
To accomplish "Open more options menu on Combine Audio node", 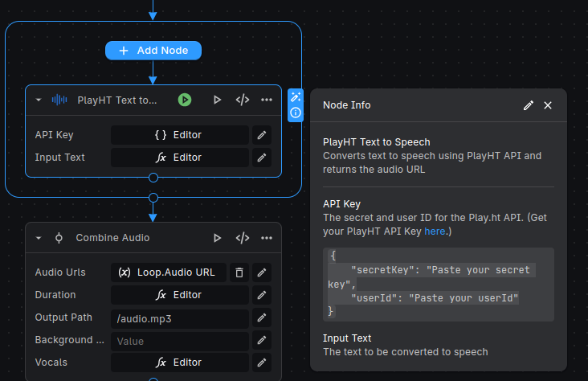I will [267, 238].
